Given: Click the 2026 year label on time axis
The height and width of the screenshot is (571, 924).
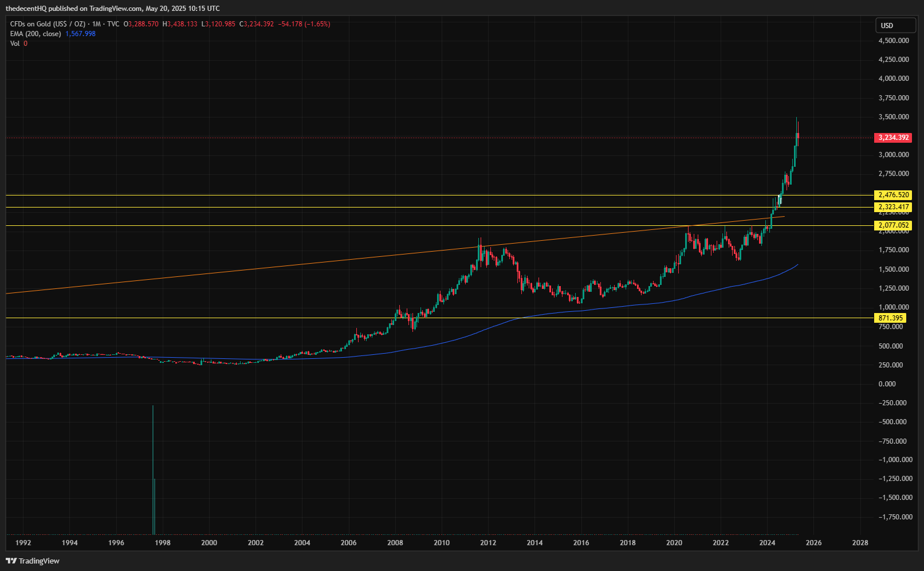Looking at the screenshot, I should click(814, 543).
